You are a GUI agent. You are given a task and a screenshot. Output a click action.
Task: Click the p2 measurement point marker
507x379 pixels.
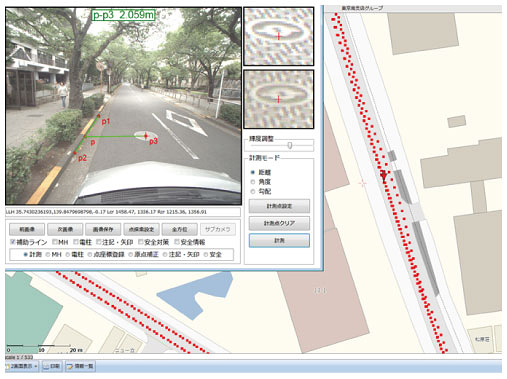[75, 153]
